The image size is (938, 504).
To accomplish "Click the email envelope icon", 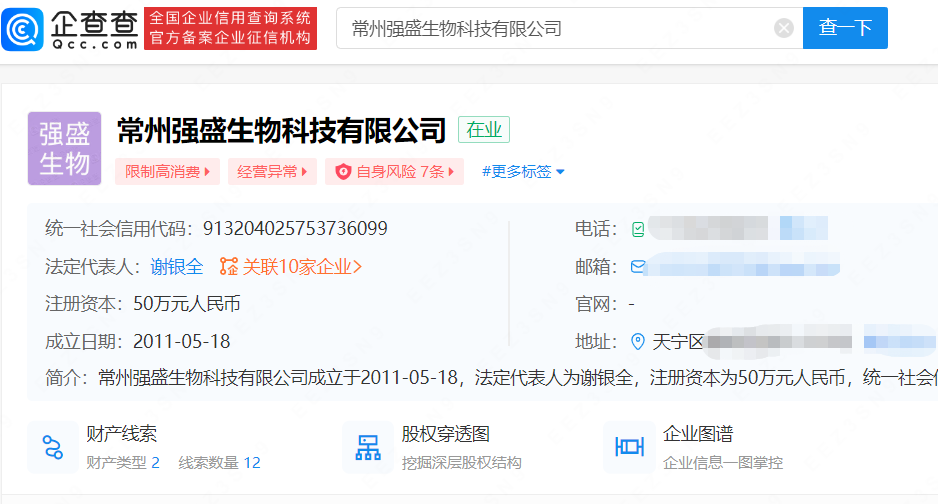I will pos(638,266).
